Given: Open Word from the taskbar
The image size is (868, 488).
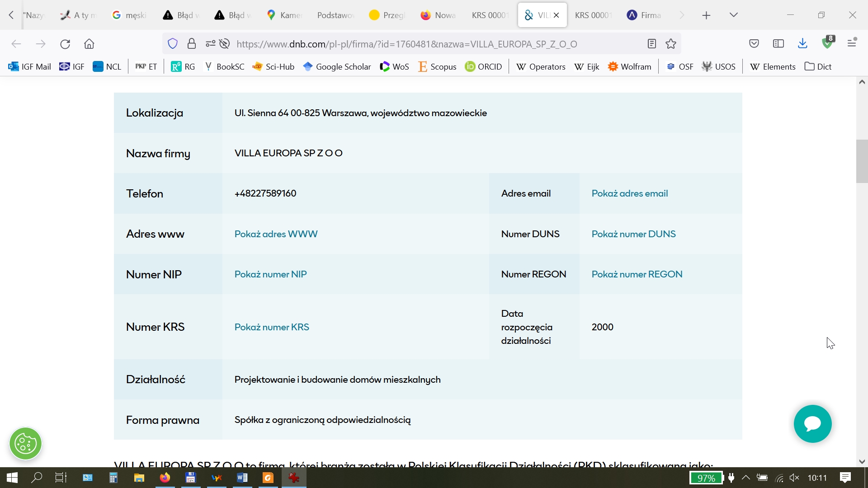Looking at the screenshot, I should (x=242, y=478).
